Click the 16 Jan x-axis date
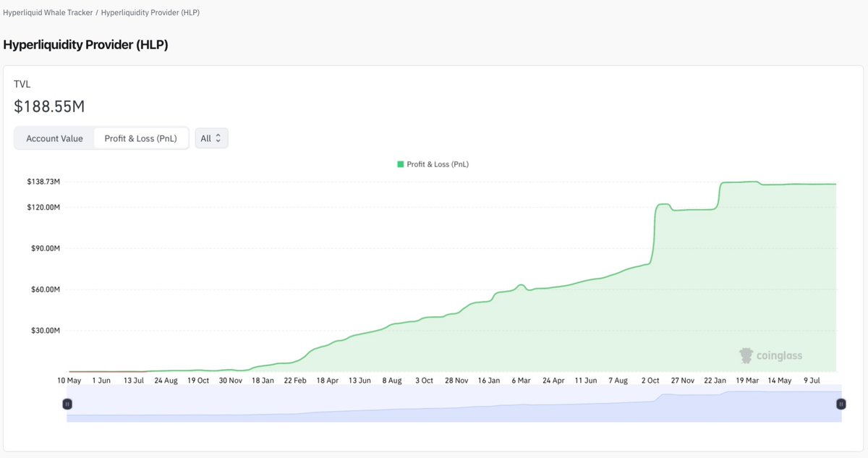Screen dimensions: 868x458 (489, 380)
